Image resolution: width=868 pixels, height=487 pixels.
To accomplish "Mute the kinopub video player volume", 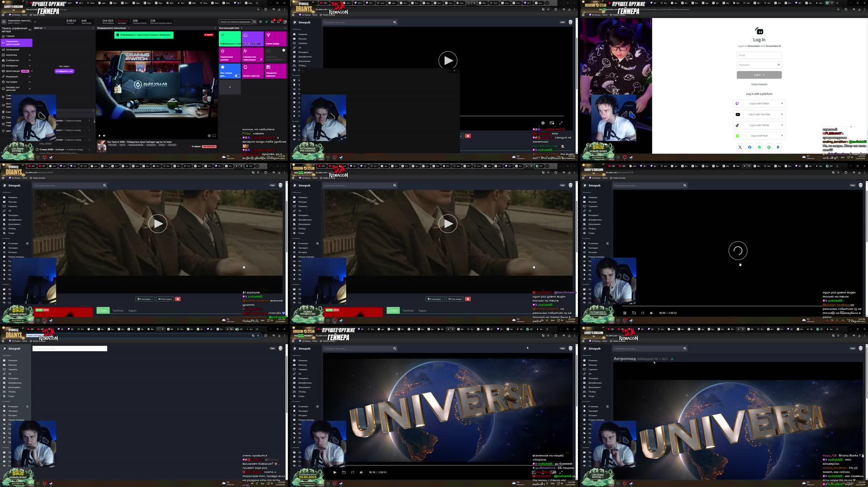I will (x=651, y=313).
